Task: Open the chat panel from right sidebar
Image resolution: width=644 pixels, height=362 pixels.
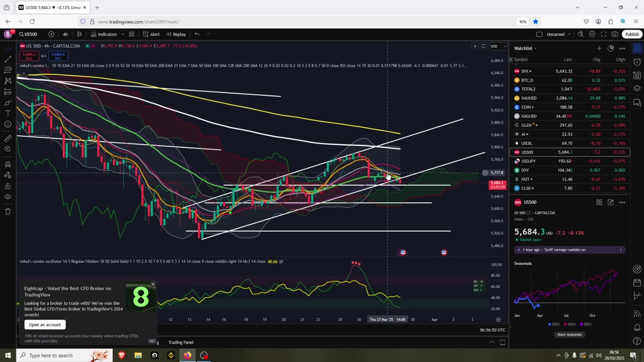Action: (637, 103)
